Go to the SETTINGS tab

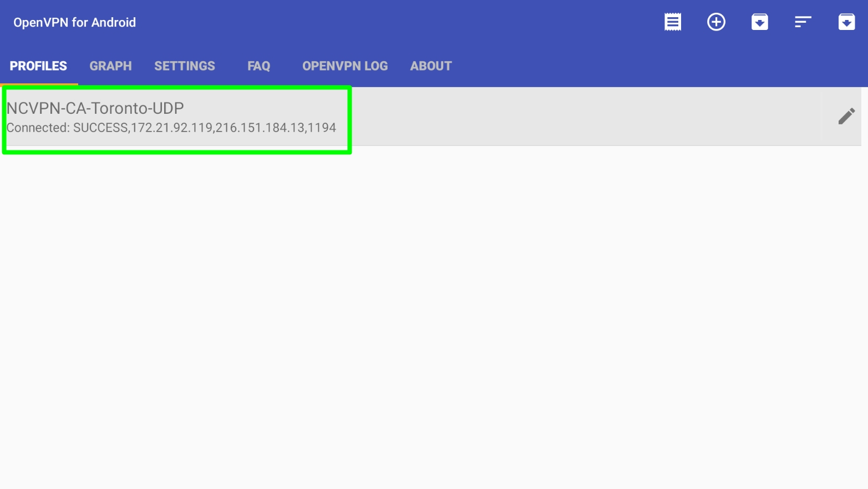[185, 66]
